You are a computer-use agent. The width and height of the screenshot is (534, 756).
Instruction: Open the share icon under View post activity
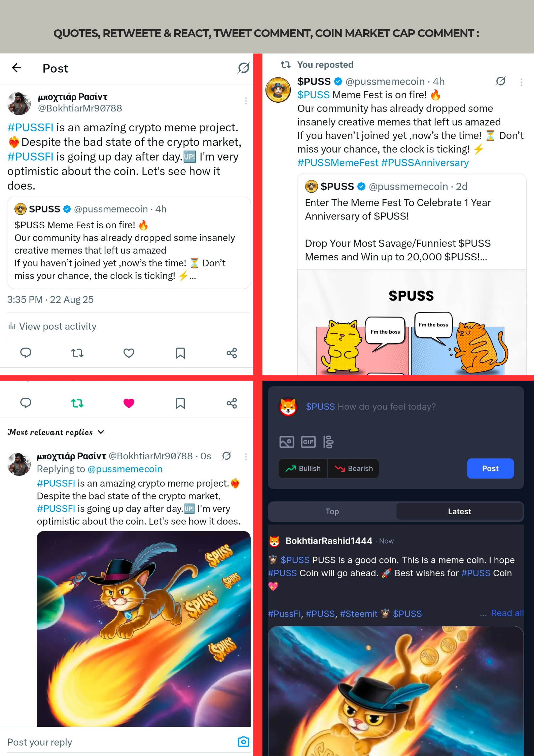point(232,353)
